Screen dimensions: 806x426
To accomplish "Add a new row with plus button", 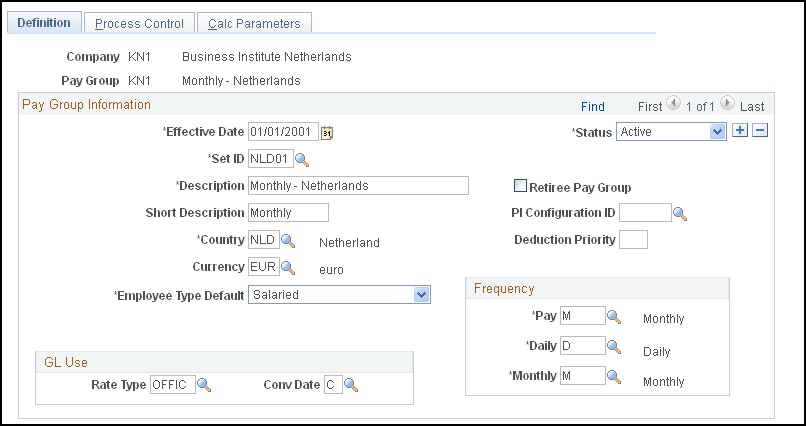I will coord(741,131).
